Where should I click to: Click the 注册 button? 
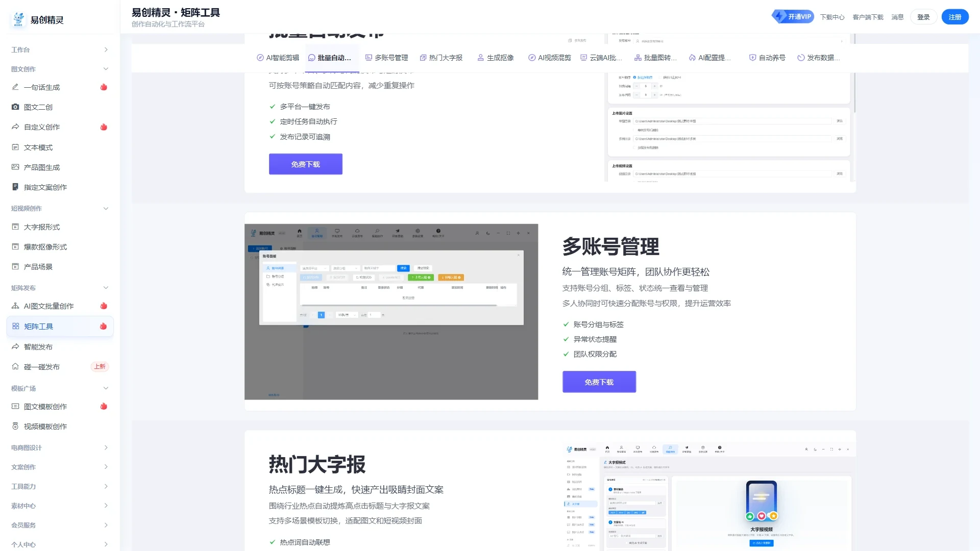click(x=955, y=17)
